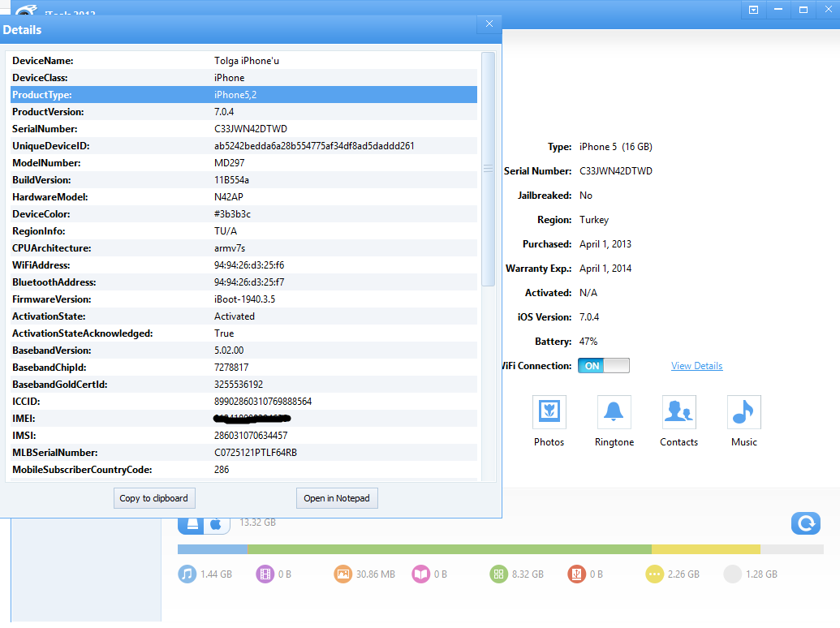This screenshot has width=840, height=628.
Task: Click the Type iPhone 5 (16 GB) value
Action: [615, 147]
